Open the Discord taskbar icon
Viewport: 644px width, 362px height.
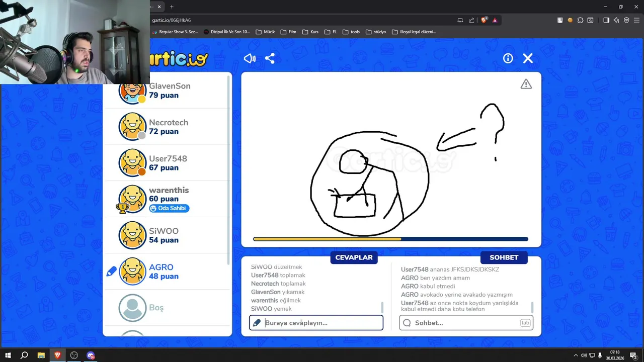click(91, 355)
